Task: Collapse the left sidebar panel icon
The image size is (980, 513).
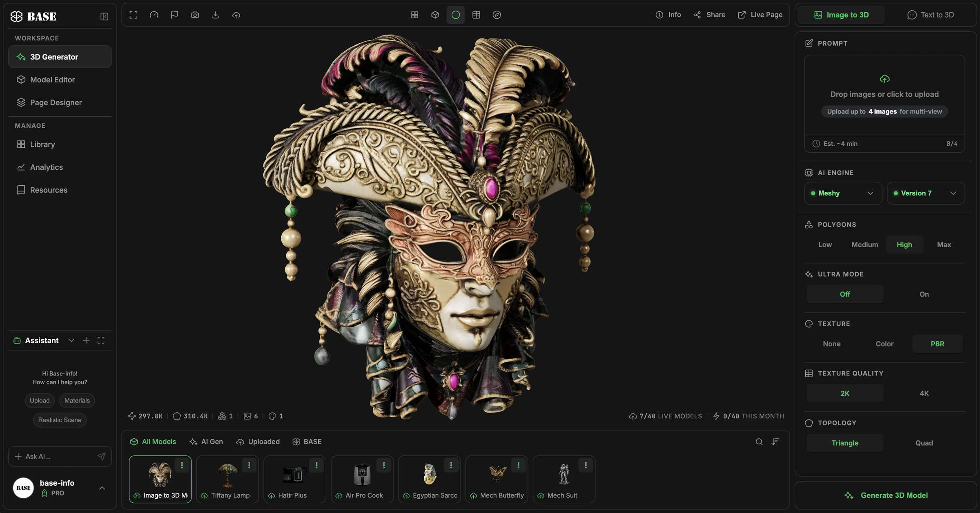Action: tap(104, 16)
